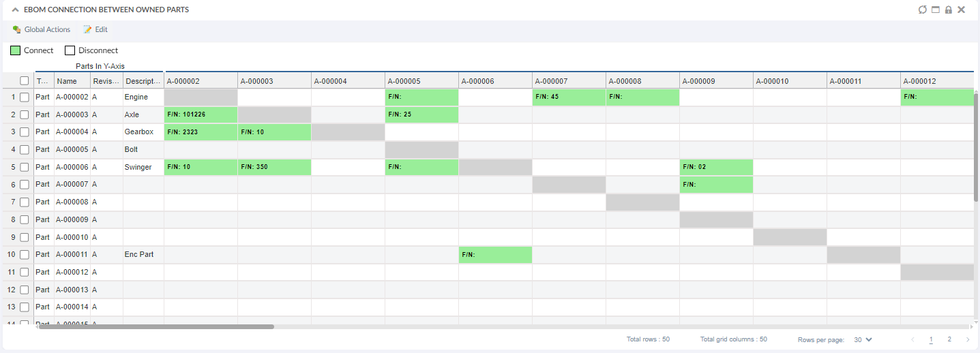Click the white Disconnect legend swatch
The width and height of the screenshot is (980, 353).
(x=70, y=50)
